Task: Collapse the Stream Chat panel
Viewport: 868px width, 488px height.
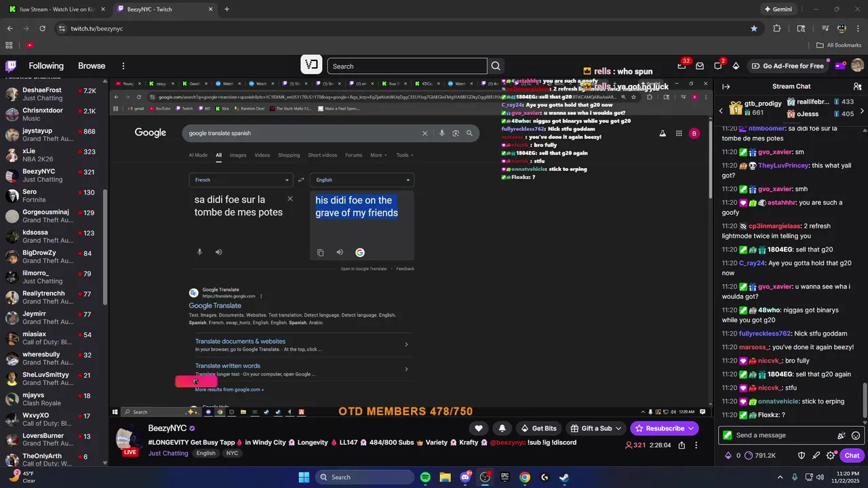Action: tap(726, 87)
